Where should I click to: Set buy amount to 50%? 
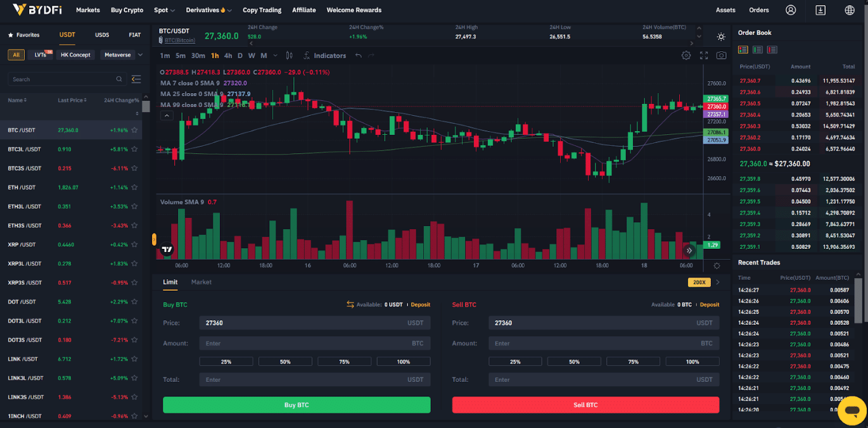pyautogui.click(x=285, y=362)
